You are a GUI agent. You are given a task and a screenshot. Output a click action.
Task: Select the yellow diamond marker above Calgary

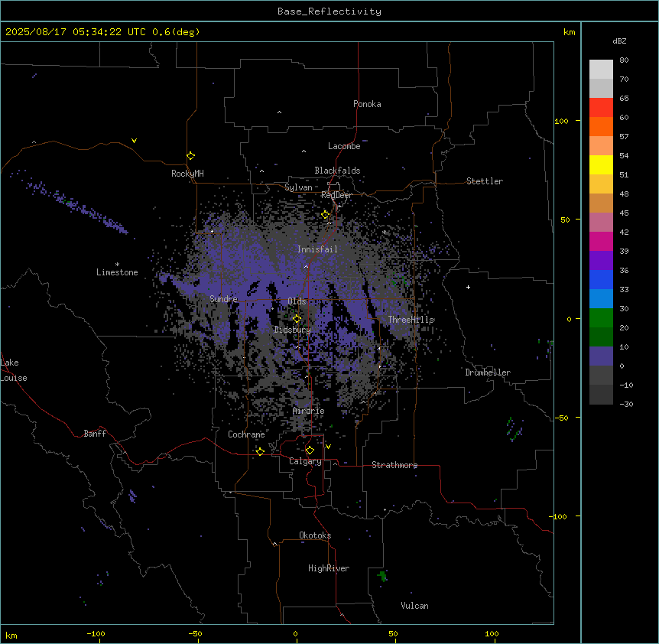point(310,450)
